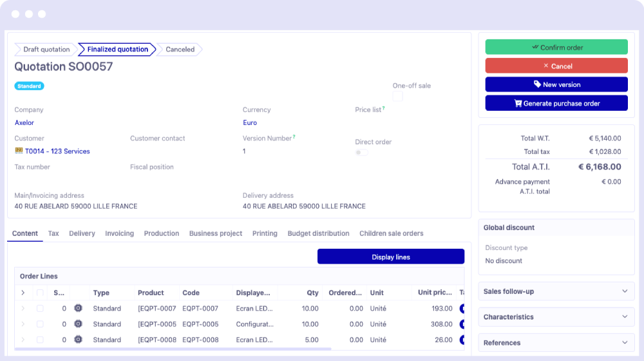Switch to the Invoicing tab
Screen dimensions: 644x361
(x=119, y=233)
